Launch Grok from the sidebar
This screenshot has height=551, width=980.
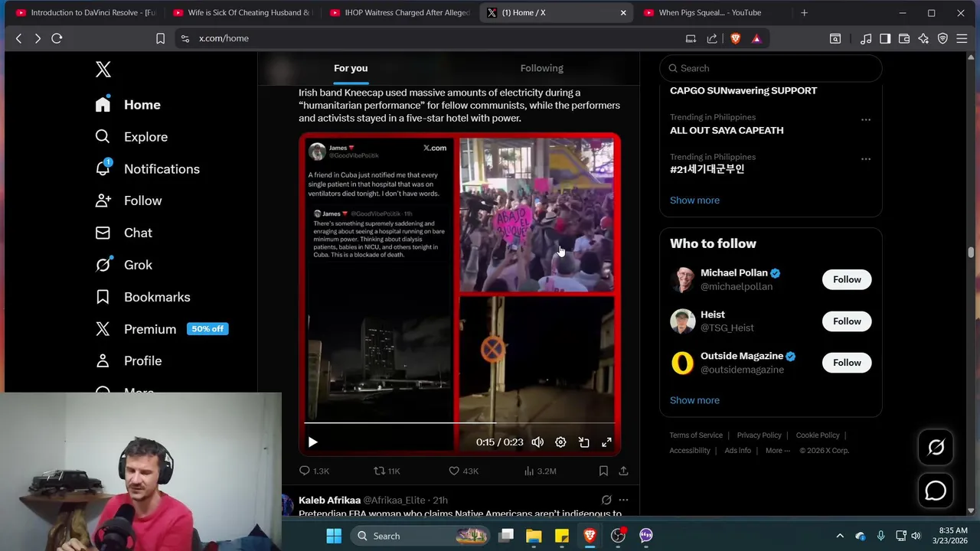point(123,265)
